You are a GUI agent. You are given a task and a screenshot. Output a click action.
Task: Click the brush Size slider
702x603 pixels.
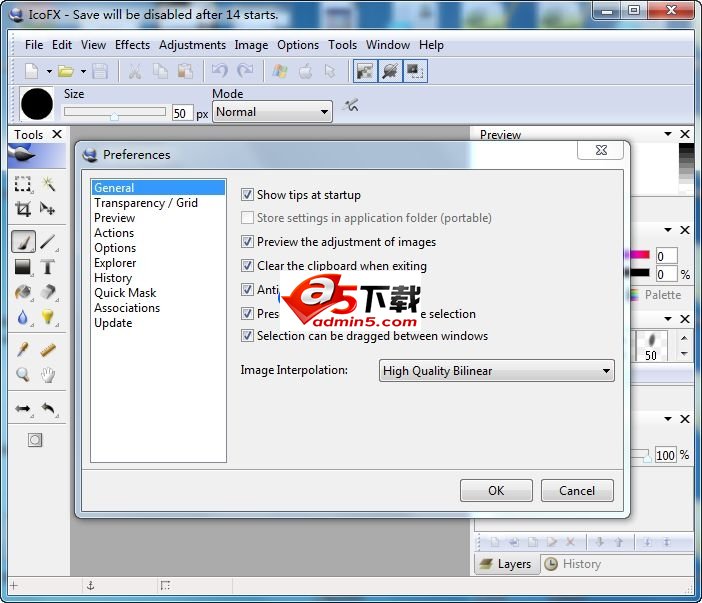point(115,113)
